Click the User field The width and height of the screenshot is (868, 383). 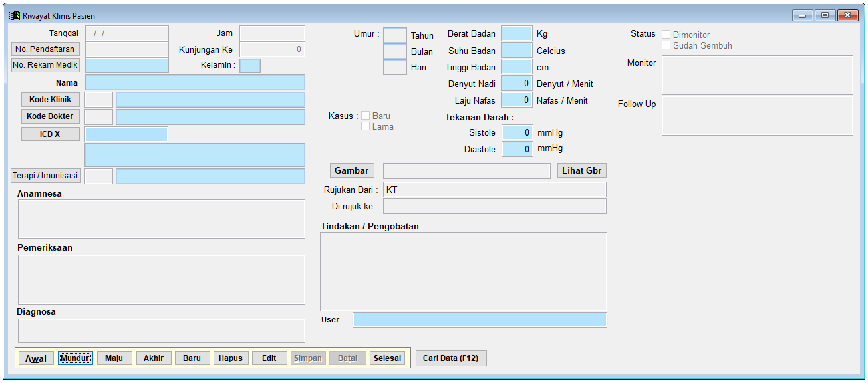(480, 320)
